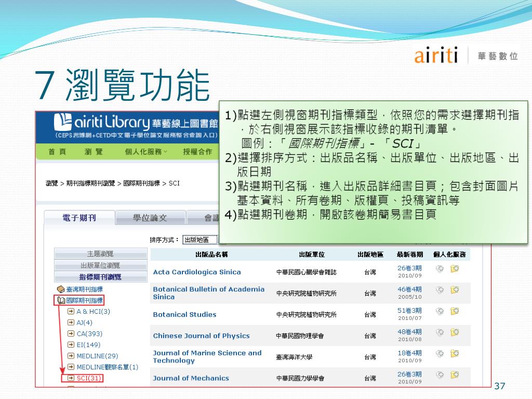
Task: Click the airiti Library logo
Action: click(136, 126)
